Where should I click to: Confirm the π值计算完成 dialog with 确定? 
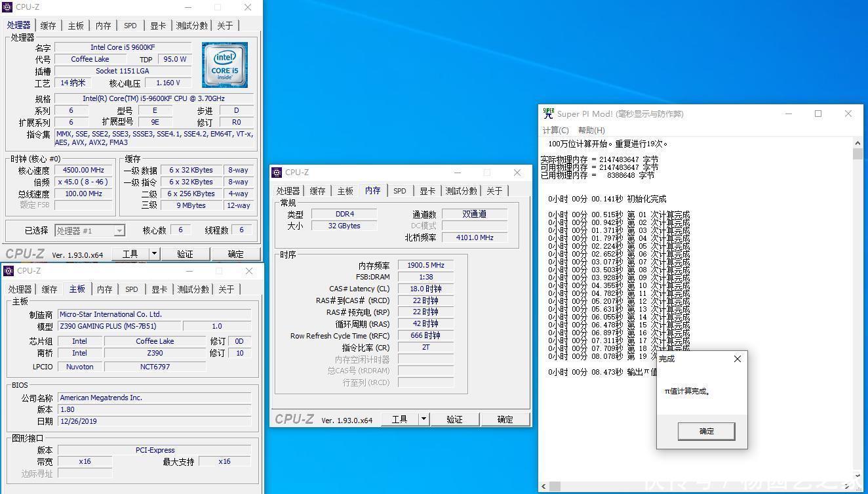[707, 431]
